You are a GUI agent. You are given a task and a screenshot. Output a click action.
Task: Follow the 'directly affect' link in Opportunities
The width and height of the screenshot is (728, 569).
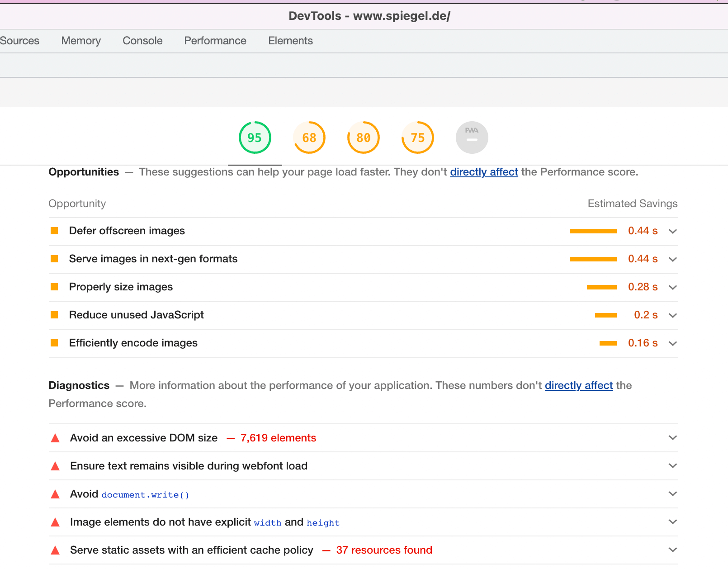[484, 172]
